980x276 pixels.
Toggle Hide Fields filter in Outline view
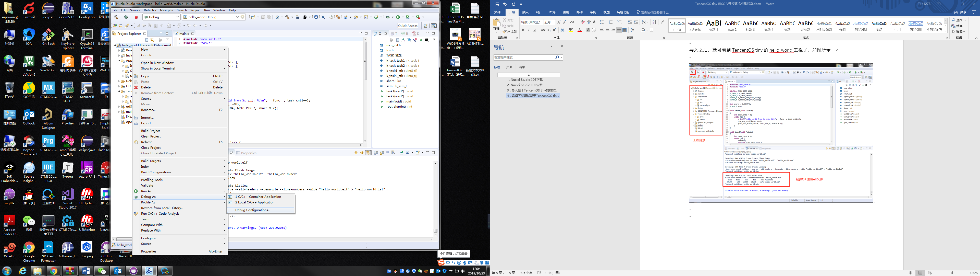click(409, 40)
